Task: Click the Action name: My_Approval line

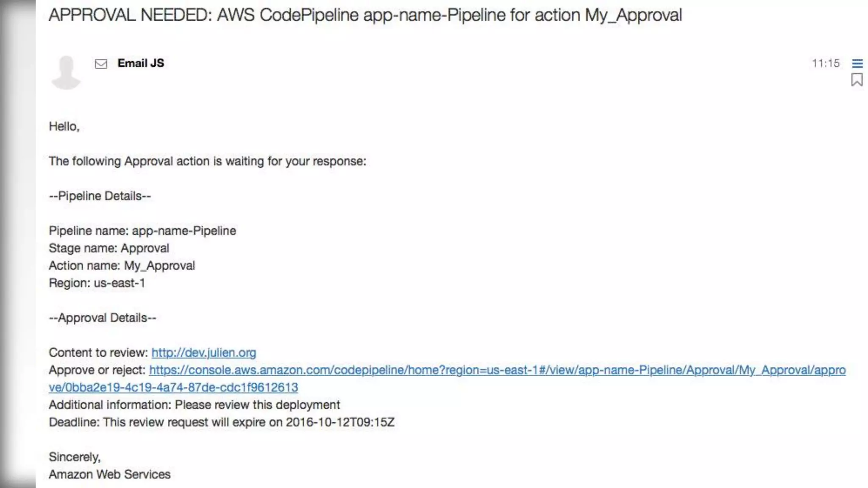Action: click(x=122, y=266)
